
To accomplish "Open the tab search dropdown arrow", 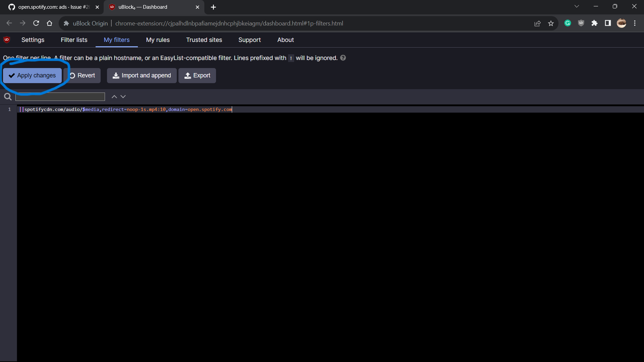I will pyautogui.click(x=577, y=6).
